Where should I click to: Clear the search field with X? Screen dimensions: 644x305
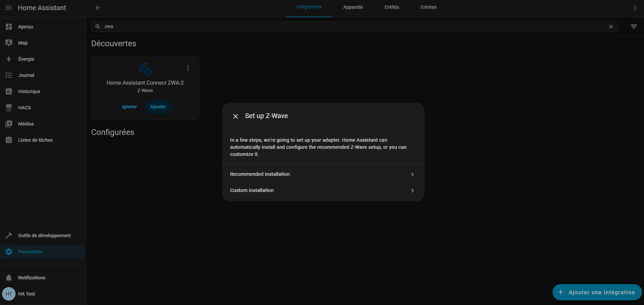[x=611, y=27]
